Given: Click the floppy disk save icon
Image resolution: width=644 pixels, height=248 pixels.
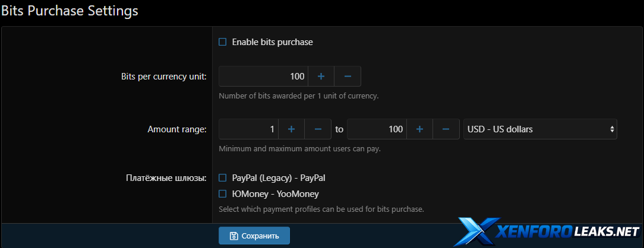Looking at the screenshot, I should tap(234, 236).
